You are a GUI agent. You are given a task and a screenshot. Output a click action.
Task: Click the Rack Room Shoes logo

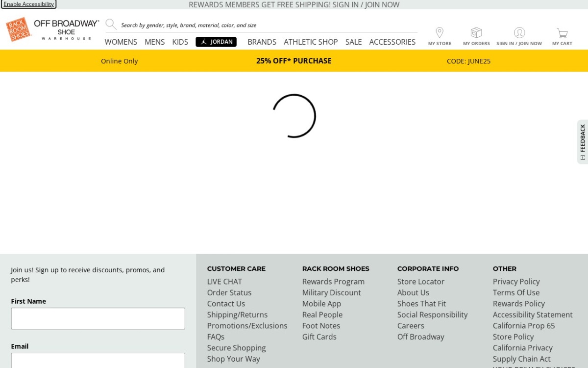click(x=19, y=29)
